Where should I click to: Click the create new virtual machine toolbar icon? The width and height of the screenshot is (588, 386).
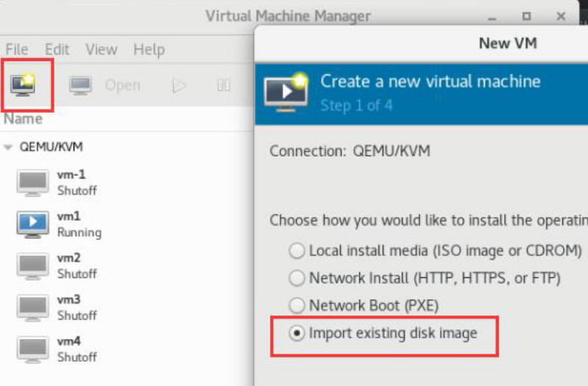24,85
